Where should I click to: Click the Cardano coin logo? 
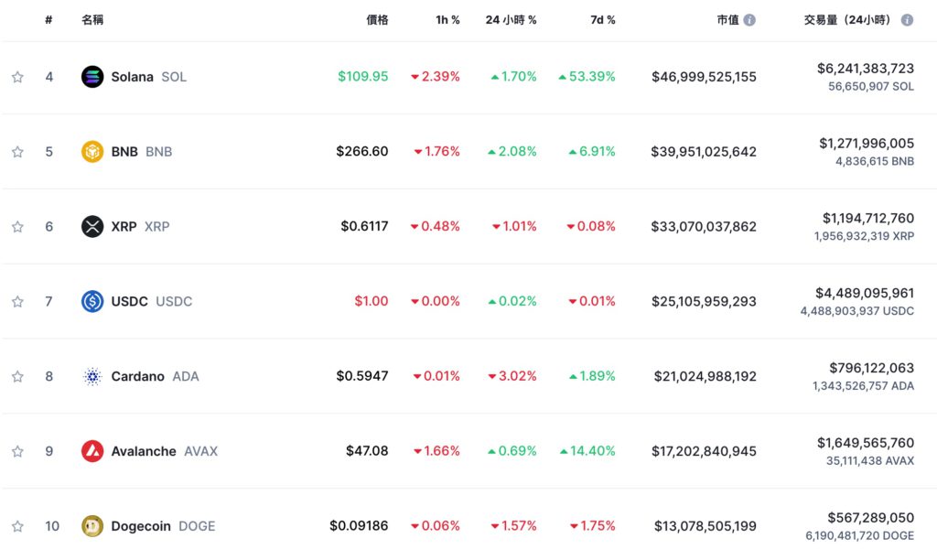(92, 376)
